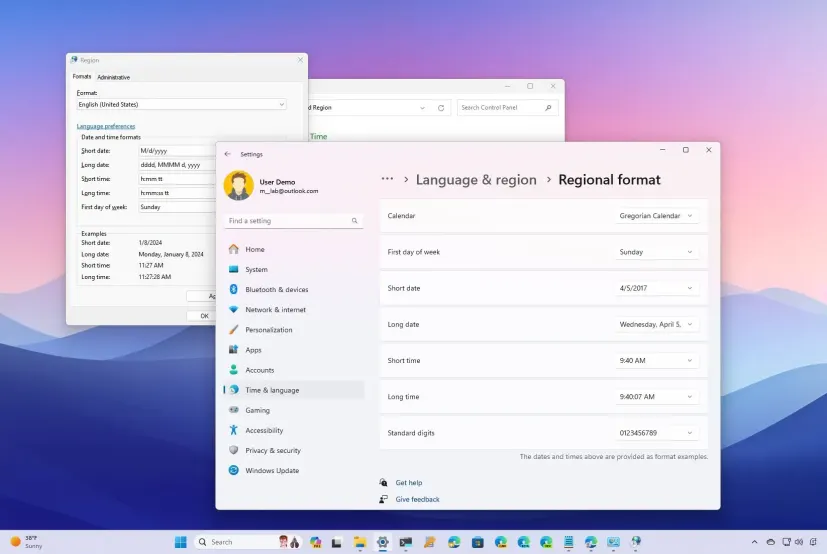This screenshot has width=827, height=554.
Task: Click Long date format field in Region dialog
Action: 177,165
